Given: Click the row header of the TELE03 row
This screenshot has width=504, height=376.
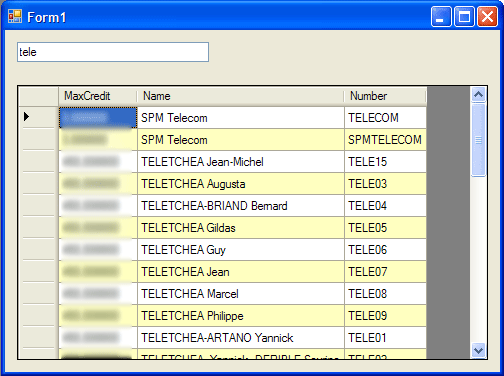Looking at the screenshot, I should (x=39, y=183).
